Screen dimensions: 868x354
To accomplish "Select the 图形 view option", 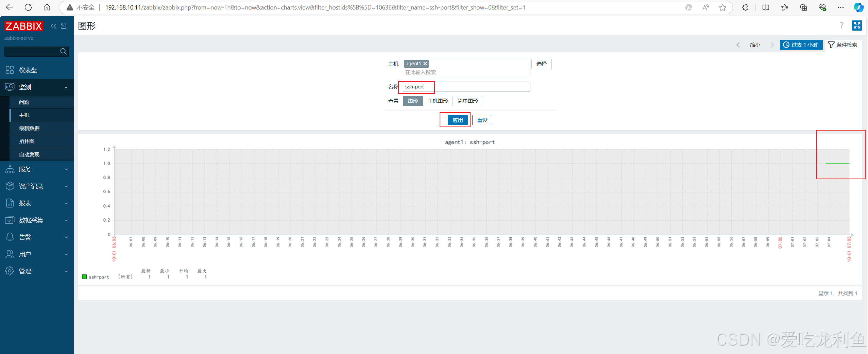I will click(x=413, y=101).
